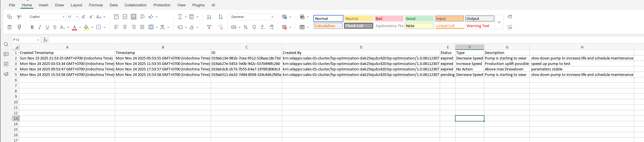The height and width of the screenshot is (142, 644).
Task: Open the General number format dropdown
Action: (252, 17)
